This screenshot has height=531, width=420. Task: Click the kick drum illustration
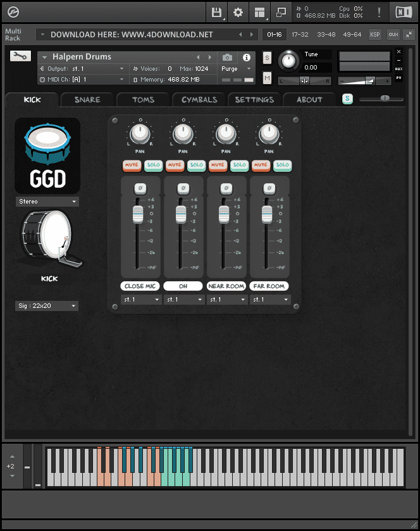point(51,239)
